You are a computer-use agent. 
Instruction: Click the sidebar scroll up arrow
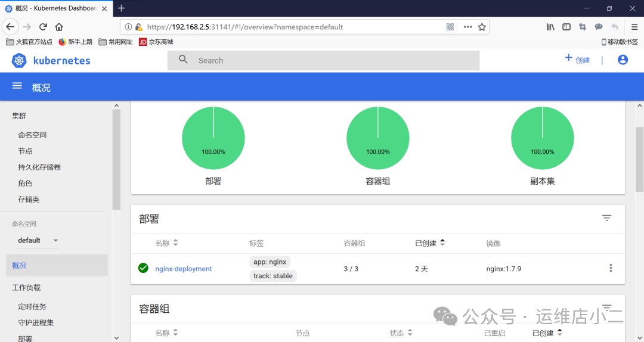[x=116, y=105]
